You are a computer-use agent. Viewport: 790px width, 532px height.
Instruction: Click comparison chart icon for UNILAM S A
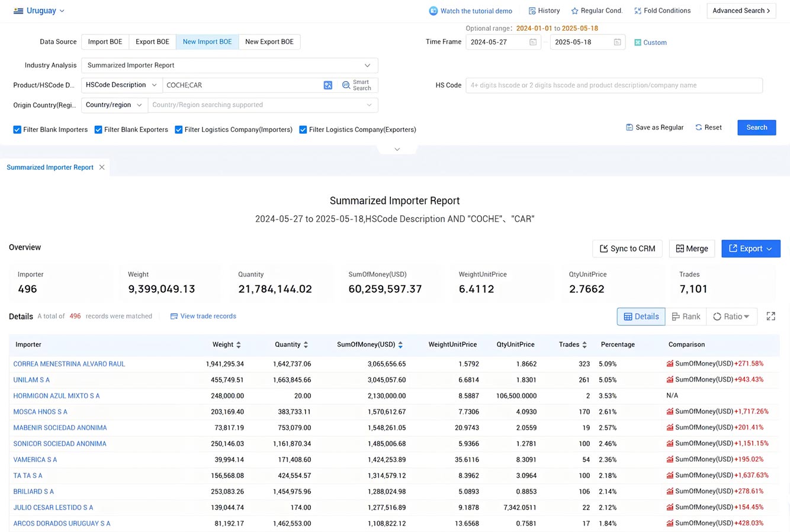click(670, 380)
